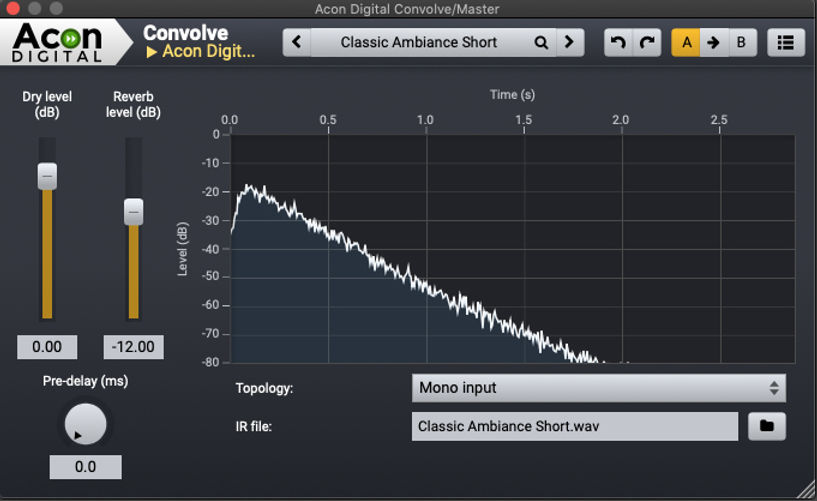Search presets with the magnifier icon
The height and width of the screenshot is (501, 817).
click(541, 43)
